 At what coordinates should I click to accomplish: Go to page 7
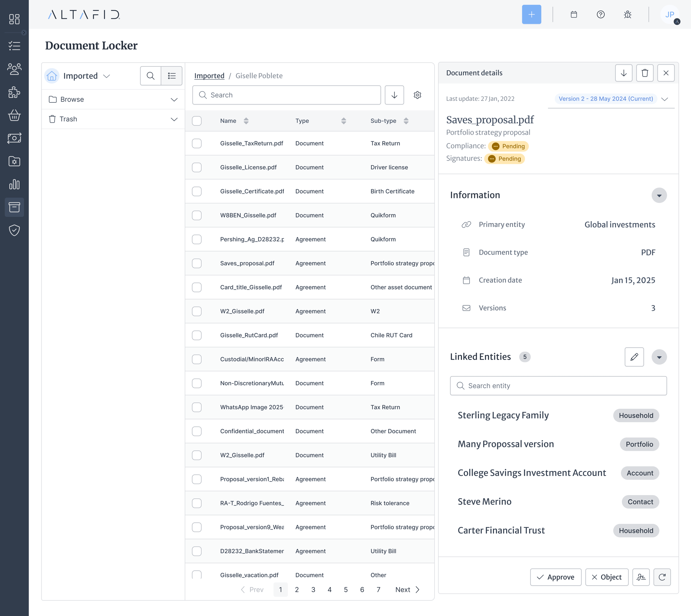pos(378,589)
